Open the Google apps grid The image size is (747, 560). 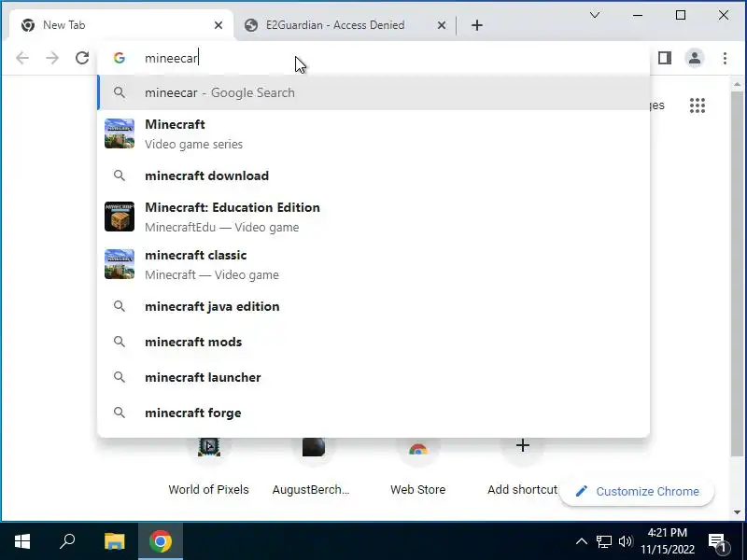pos(697,105)
